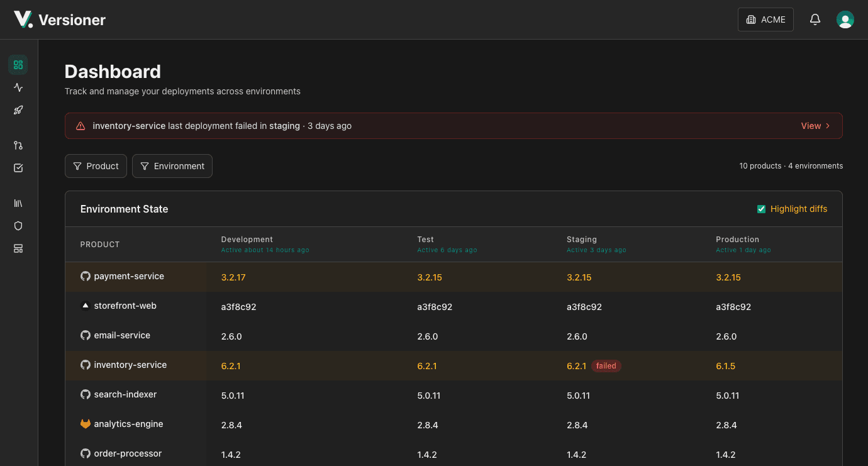Click the PRODUCT column header
The image size is (868, 466).
(100, 245)
